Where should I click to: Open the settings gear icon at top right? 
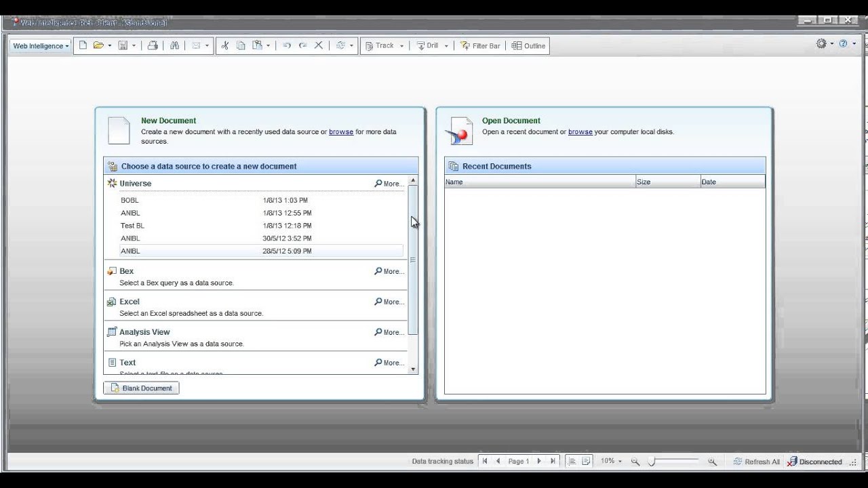point(821,43)
